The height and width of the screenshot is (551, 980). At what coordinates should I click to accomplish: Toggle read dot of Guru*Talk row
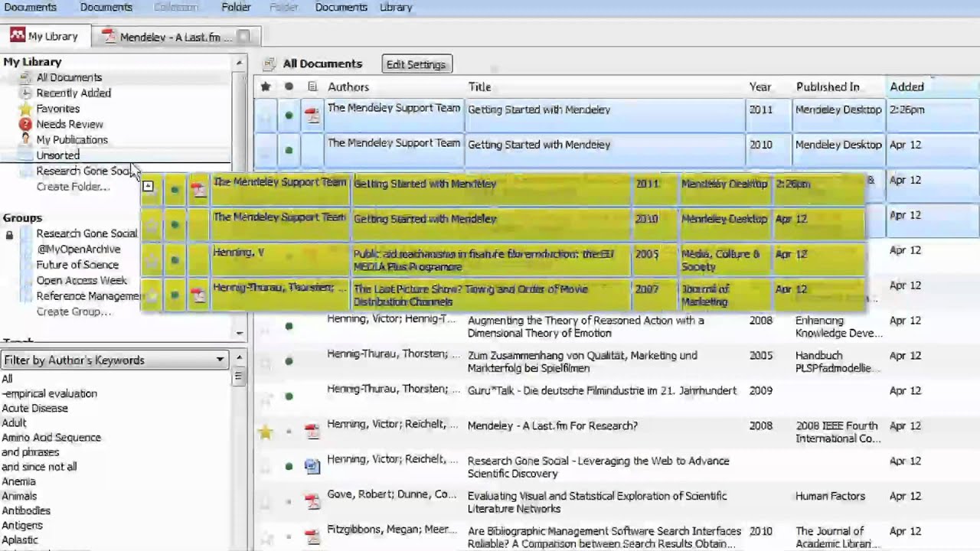[x=289, y=396]
